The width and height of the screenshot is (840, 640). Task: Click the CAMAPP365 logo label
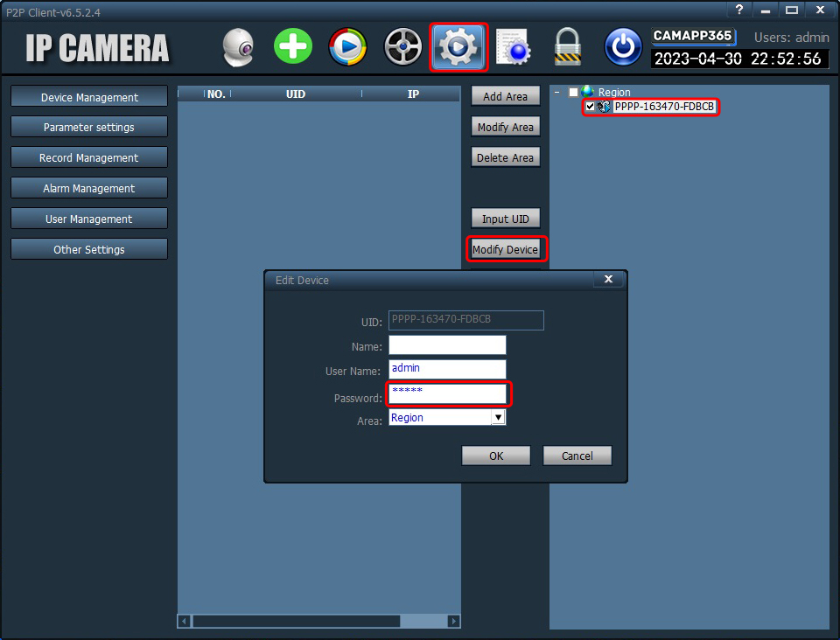(693, 36)
